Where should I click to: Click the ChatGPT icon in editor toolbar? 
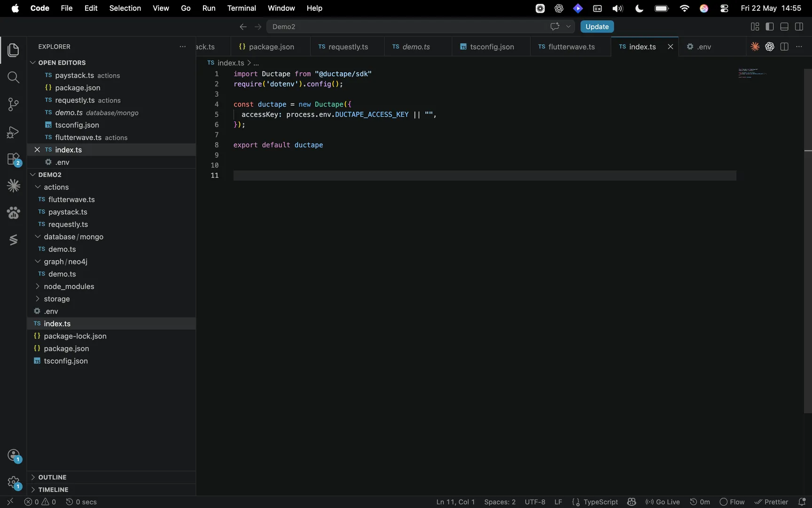(769, 47)
